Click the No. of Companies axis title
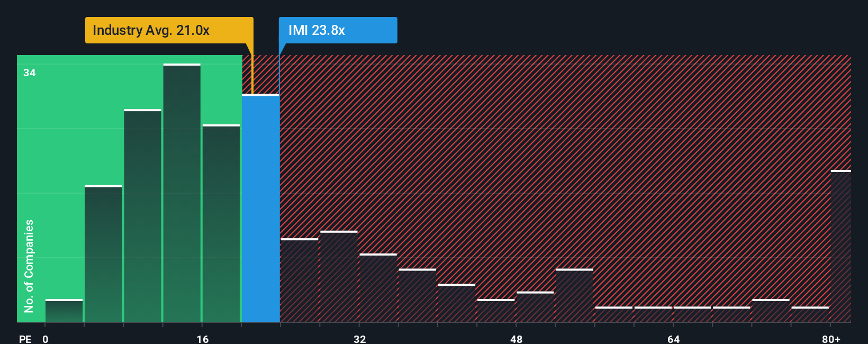Viewport: 868px width, 344px height. click(x=29, y=266)
